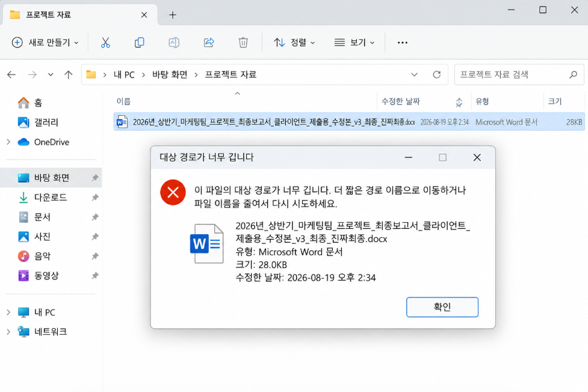The width and height of the screenshot is (588, 392).
Task: Click the 프로젝트 자료 검색 search field
Action: click(x=519, y=75)
